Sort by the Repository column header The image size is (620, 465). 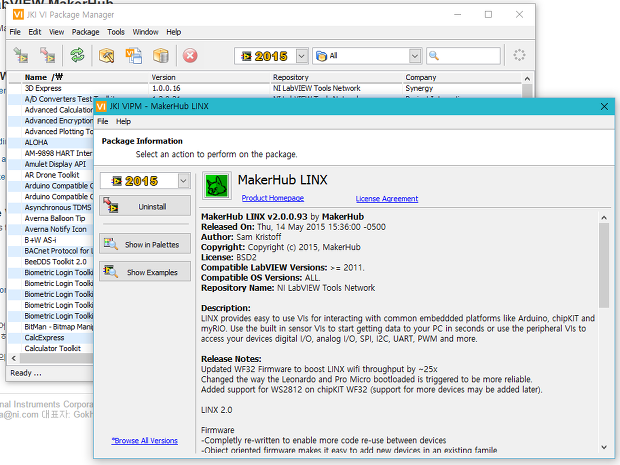click(x=336, y=77)
